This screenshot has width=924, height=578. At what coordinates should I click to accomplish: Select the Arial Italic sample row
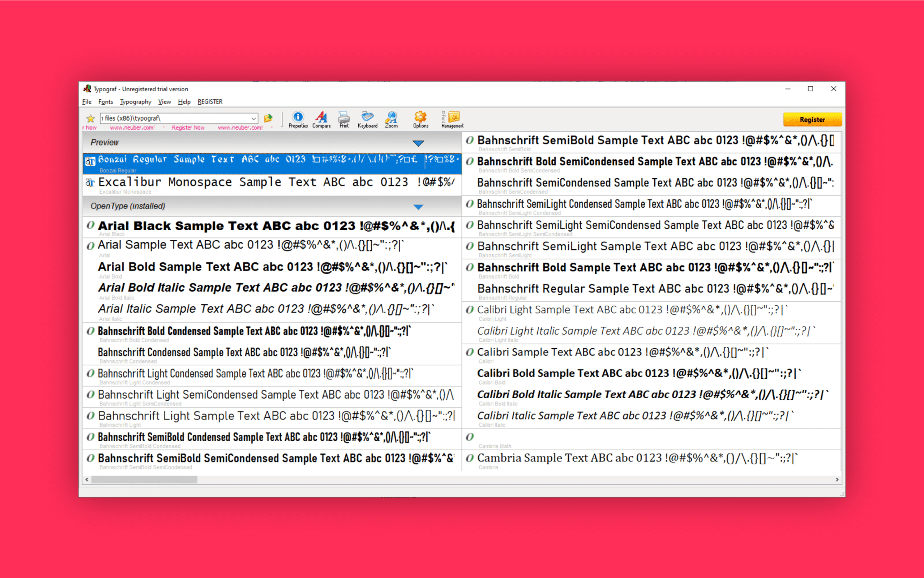click(x=272, y=312)
